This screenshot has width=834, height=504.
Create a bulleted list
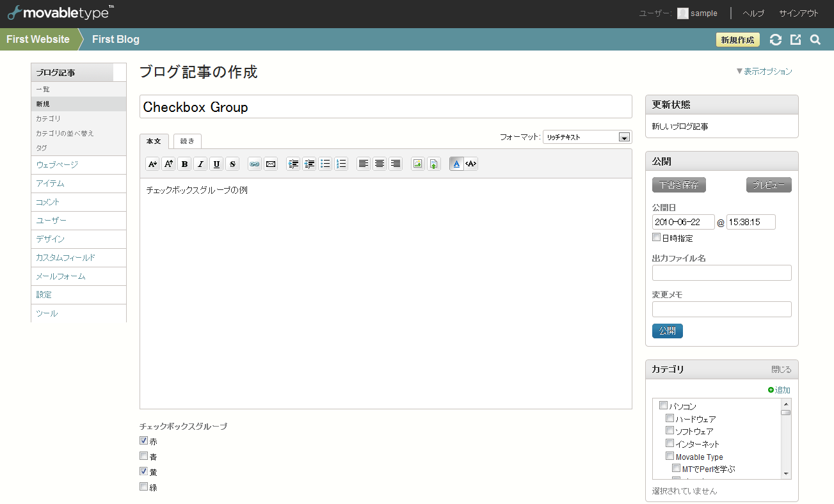pyautogui.click(x=325, y=164)
